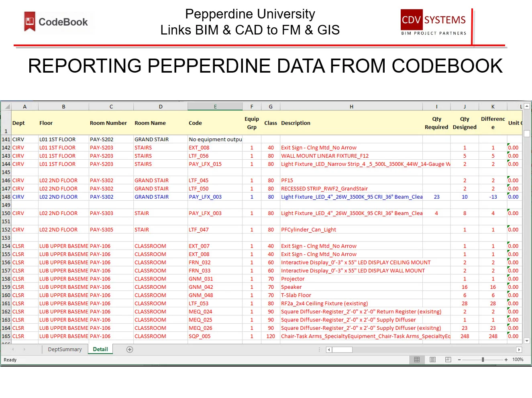Click the CDV Systems logo

click(434, 22)
